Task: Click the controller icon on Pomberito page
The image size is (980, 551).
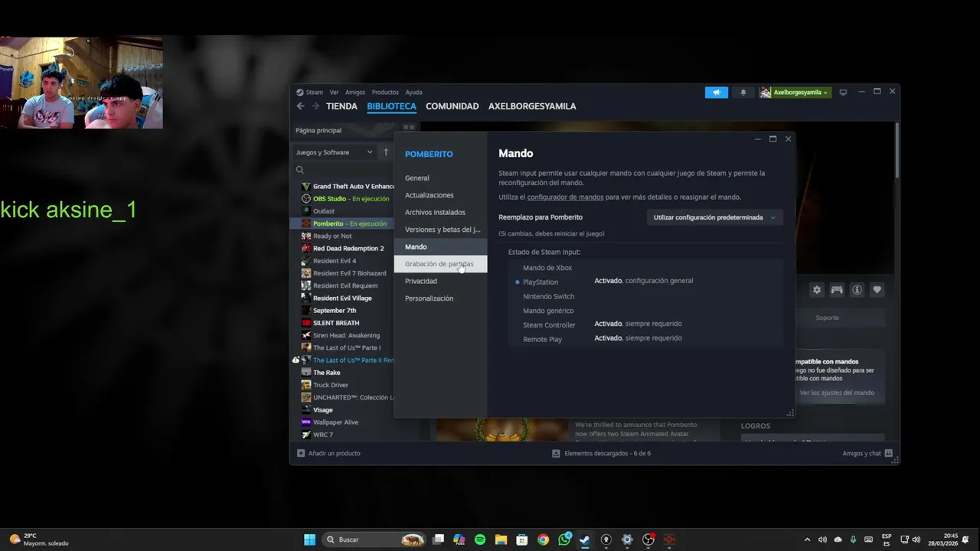Action: pos(837,290)
